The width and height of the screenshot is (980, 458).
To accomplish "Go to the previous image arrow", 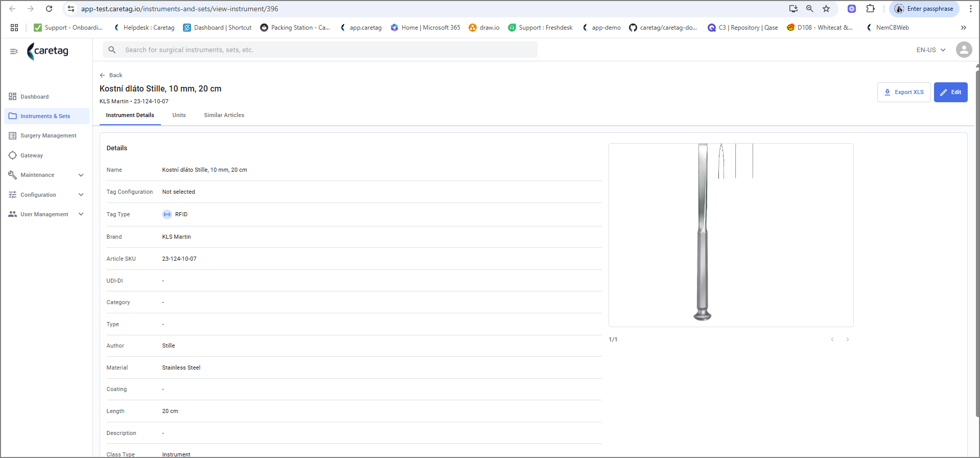I will click(832, 339).
